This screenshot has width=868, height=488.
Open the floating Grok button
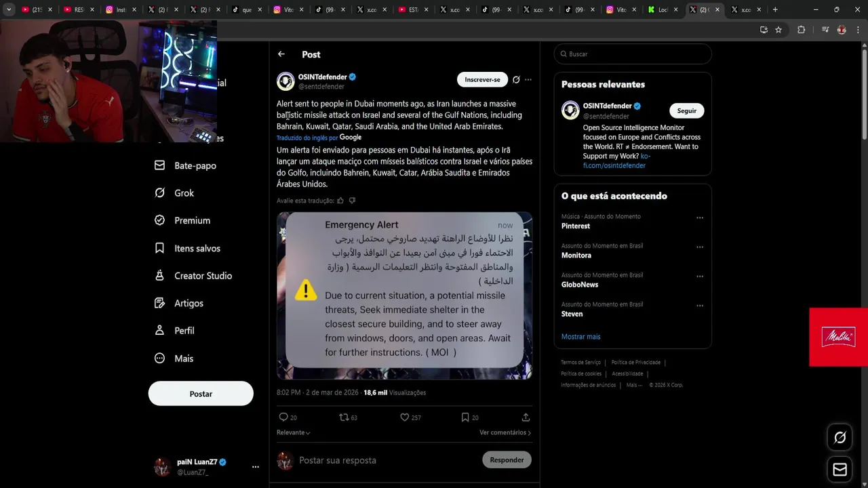pos(840,438)
